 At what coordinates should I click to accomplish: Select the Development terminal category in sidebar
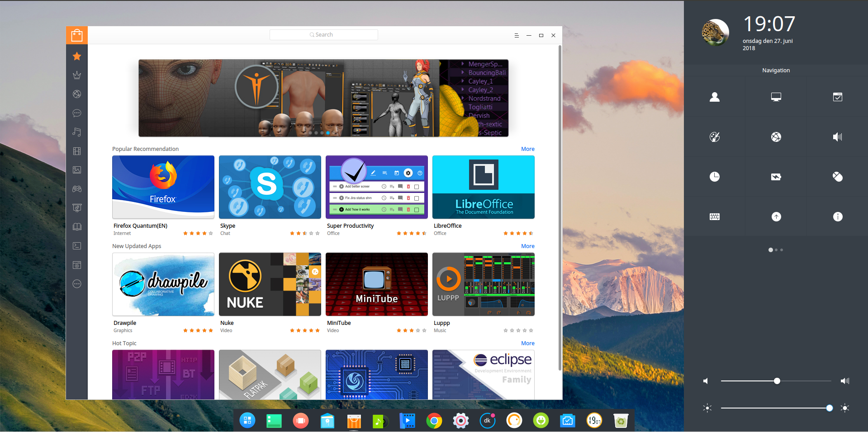tap(77, 246)
